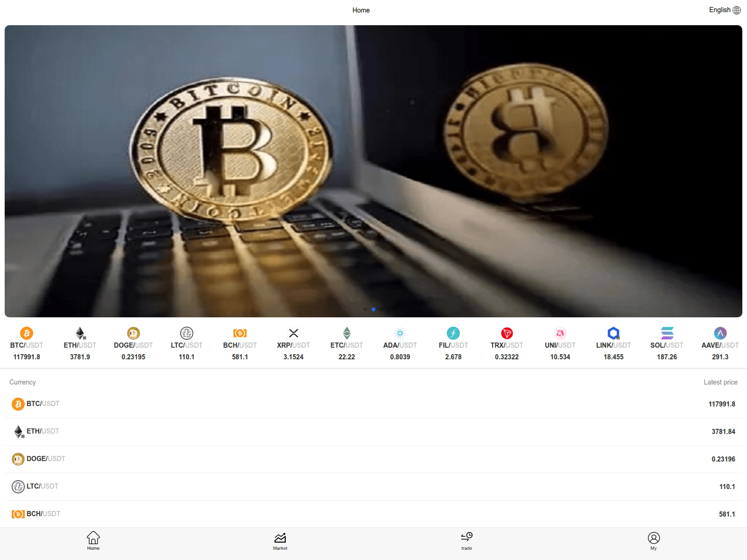Open the trade tab in bottom bar
This screenshot has height=560, width=747.
coord(467,541)
